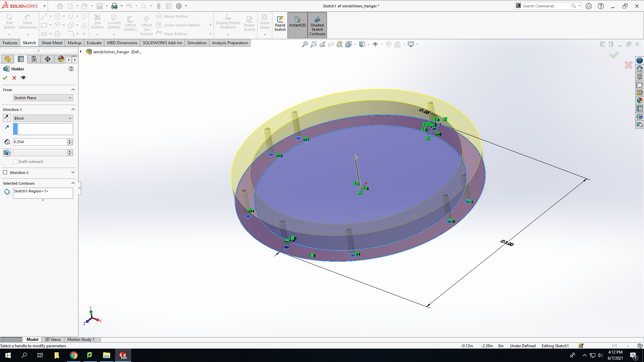The image size is (644, 362).
Task: Open the Holder help icon
Action: click(x=71, y=69)
